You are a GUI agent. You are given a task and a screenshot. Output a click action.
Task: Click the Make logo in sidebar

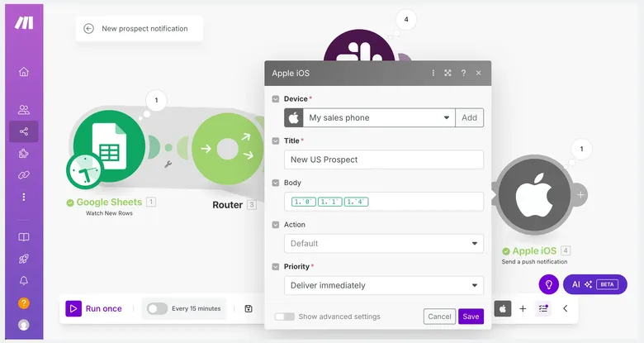pos(24,23)
